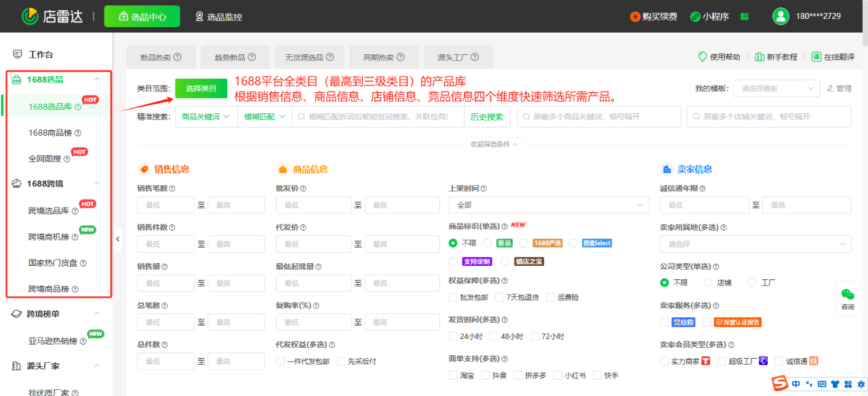Screen dimensions: 868x396
Task: Click the 销售笔数 最低 input box
Action: (165, 205)
